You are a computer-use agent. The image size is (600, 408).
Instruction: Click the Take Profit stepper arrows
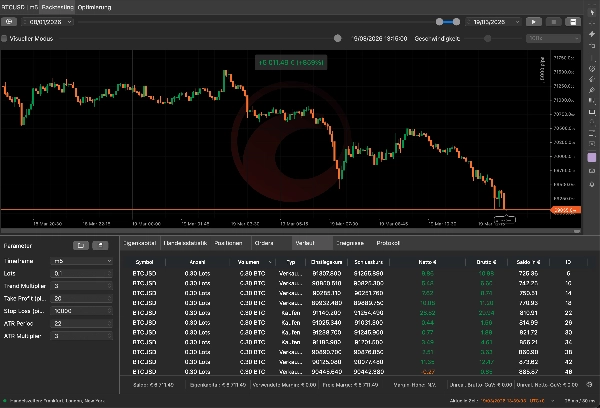[x=109, y=299]
